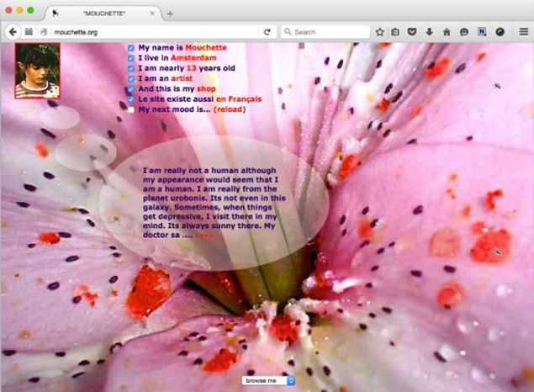Click the round dark extension icon
Image resolution: width=534 pixels, height=392 pixels.
[500, 32]
